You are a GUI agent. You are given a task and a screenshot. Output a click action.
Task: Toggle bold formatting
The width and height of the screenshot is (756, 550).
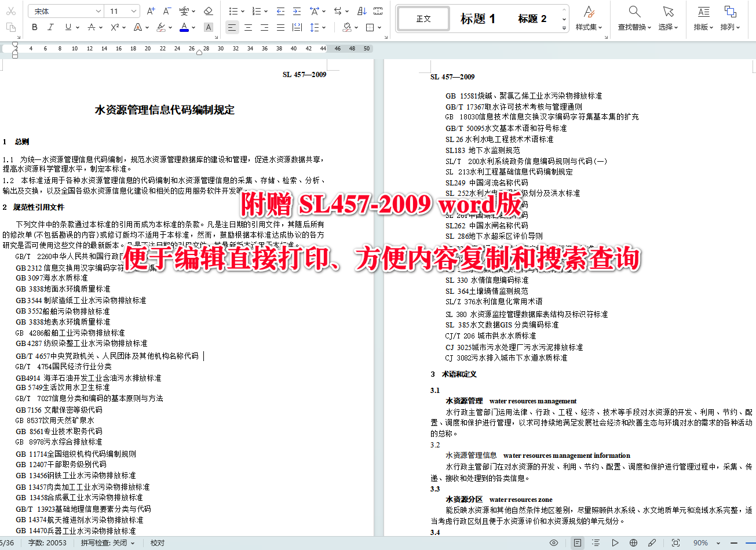[x=34, y=27]
